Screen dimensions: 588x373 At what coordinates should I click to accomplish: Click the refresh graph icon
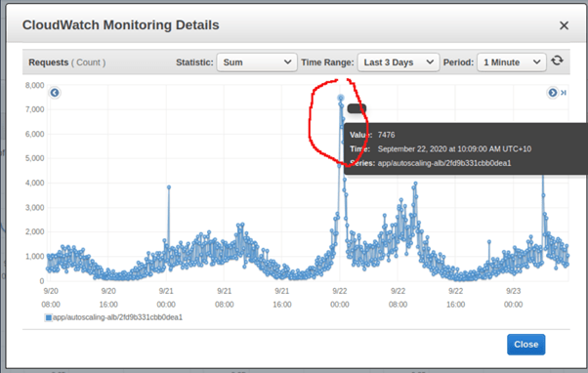click(558, 61)
